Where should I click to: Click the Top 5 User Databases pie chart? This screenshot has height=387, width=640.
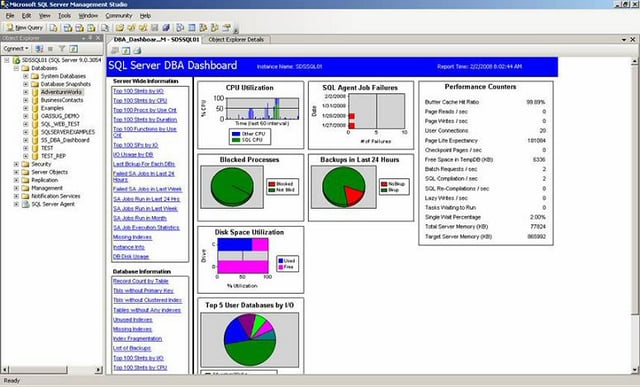point(250,340)
